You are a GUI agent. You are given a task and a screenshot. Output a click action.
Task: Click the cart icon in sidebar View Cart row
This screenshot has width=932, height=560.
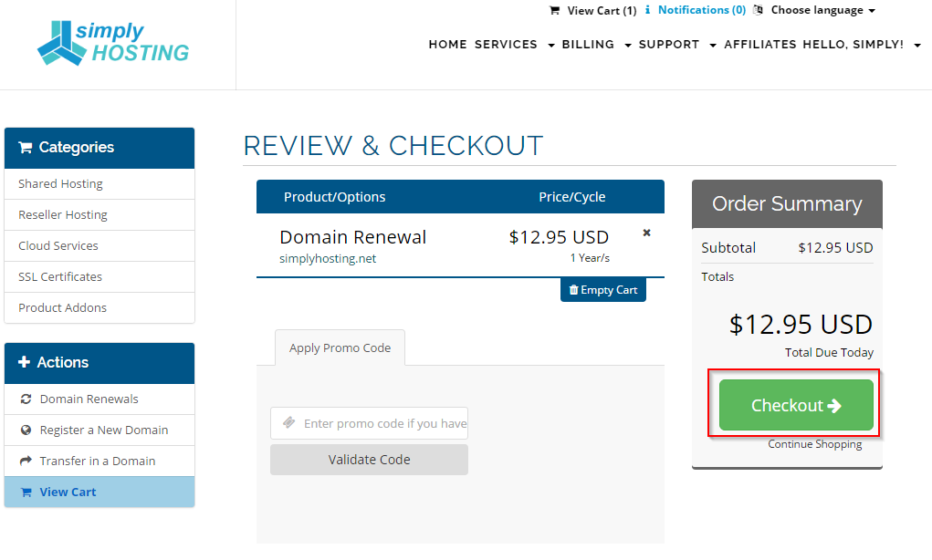click(26, 493)
